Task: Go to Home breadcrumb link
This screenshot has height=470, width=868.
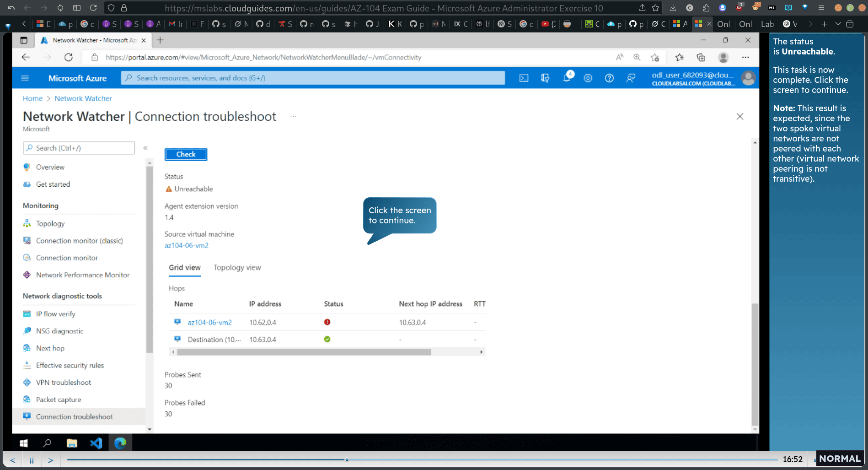Action: pyautogui.click(x=32, y=98)
